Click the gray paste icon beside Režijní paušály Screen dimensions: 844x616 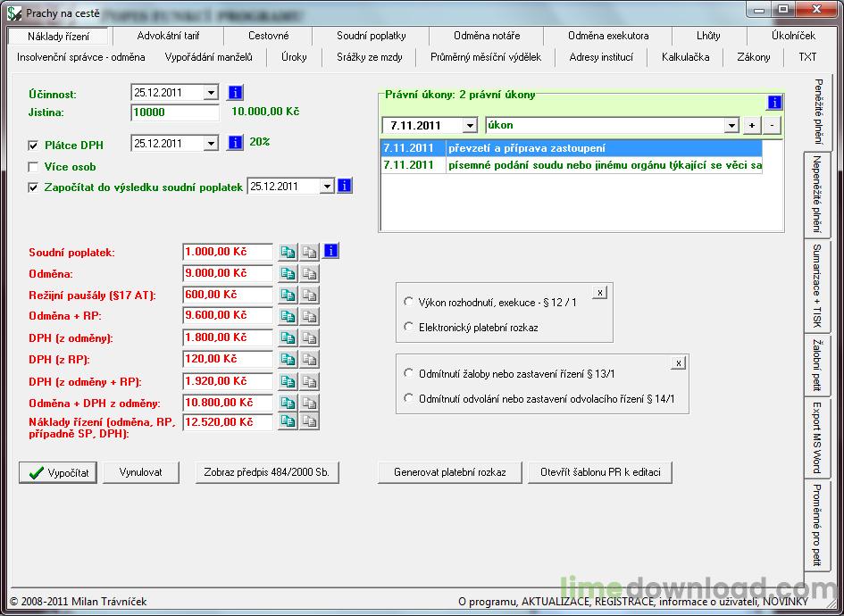(x=309, y=296)
